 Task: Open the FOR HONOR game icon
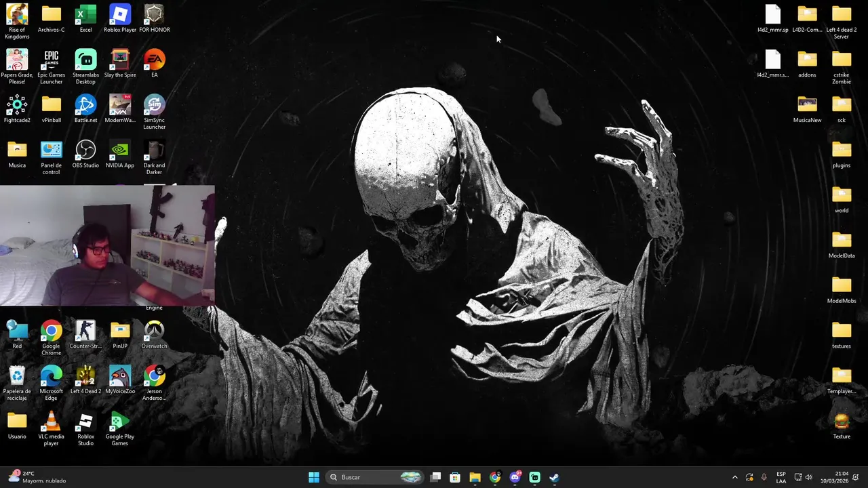coord(154,18)
